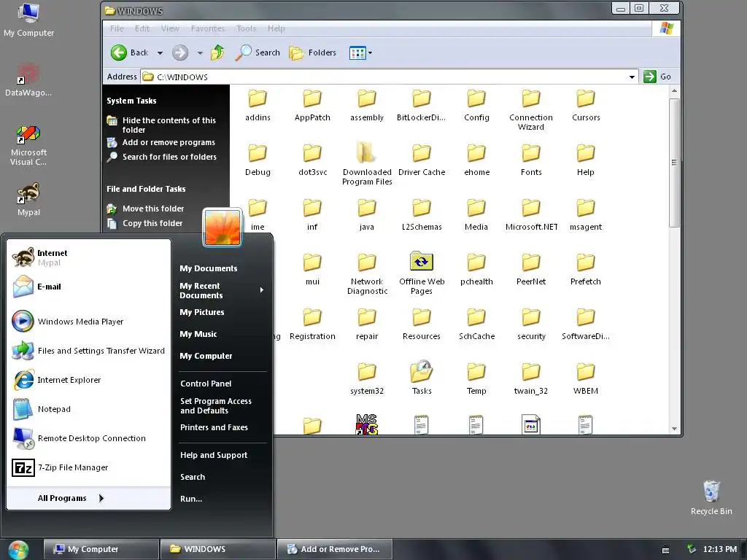Click Hide the contents of this folder
Screen dimensions: 747x560
[162, 125]
